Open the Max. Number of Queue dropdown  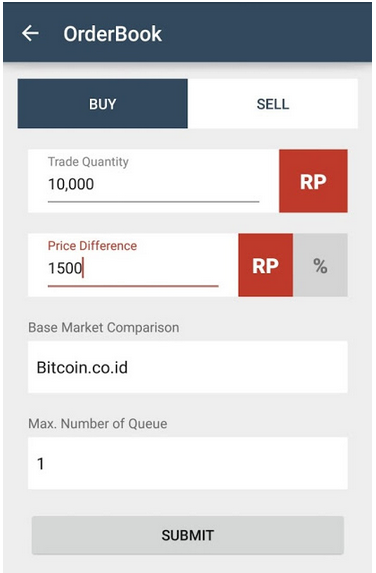pos(188,463)
